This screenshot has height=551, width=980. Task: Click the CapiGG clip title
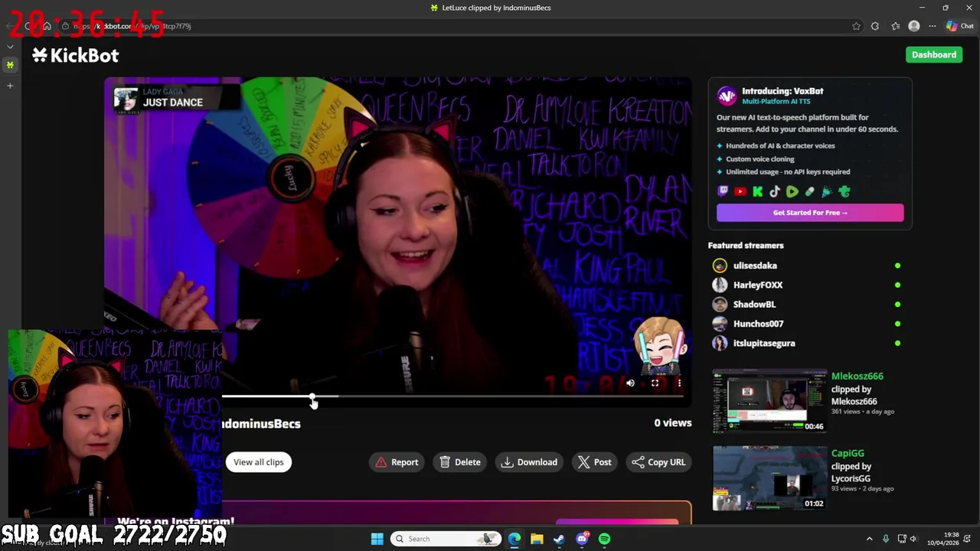coord(848,454)
